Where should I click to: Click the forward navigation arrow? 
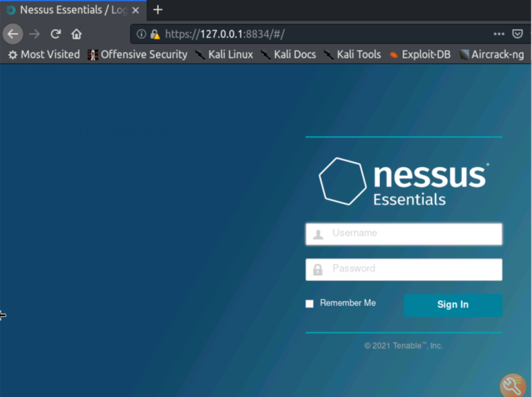click(x=34, y=34)
